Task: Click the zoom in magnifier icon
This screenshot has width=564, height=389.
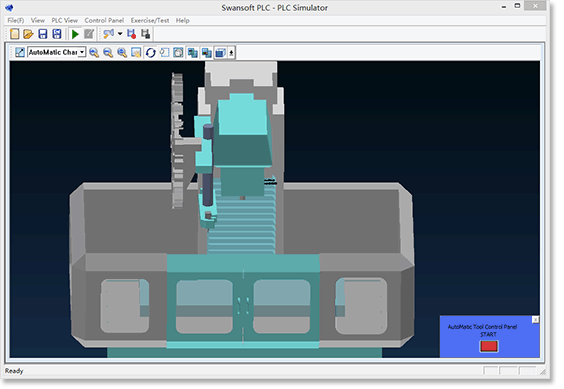Action: click(x=94, y=53)
